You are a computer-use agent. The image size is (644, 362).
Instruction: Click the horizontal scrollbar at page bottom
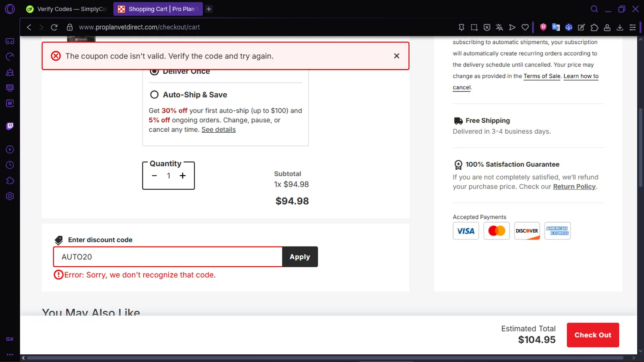coord(325,358)
